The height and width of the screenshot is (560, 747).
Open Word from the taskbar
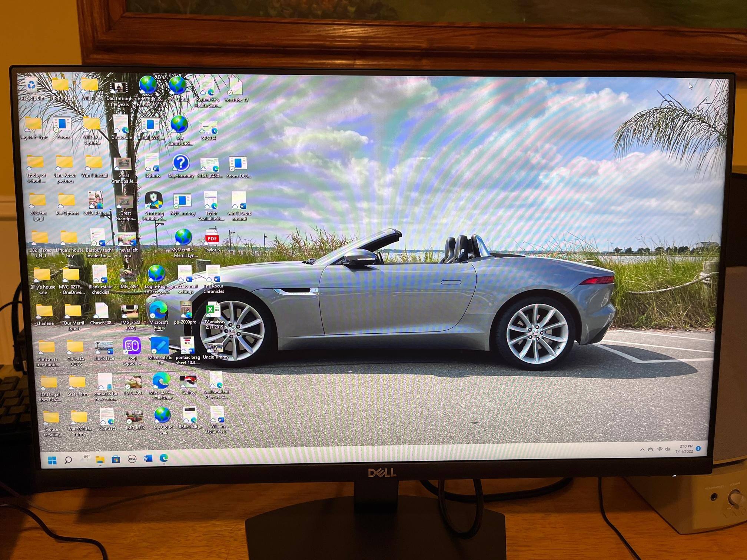148,459
